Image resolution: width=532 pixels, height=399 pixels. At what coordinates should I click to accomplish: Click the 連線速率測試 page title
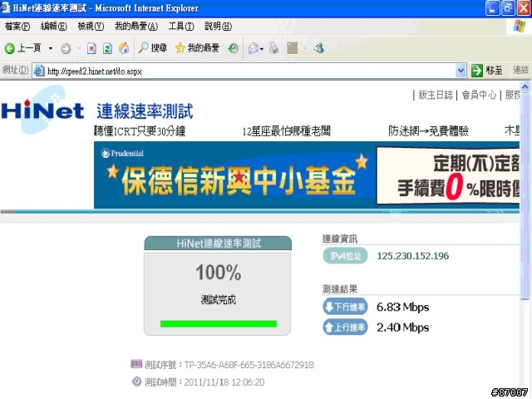click(145, 111)
